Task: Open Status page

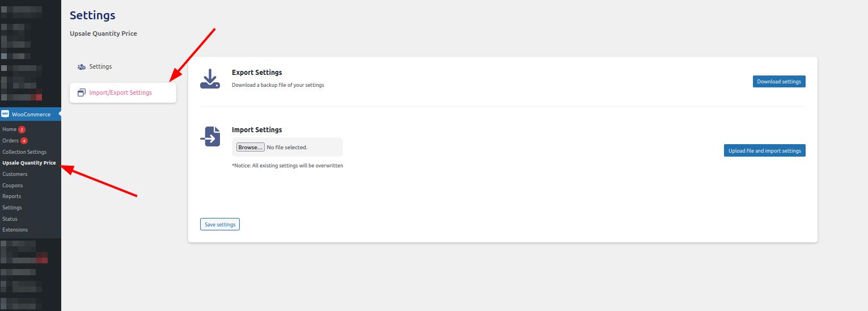Action: point(10,219)
